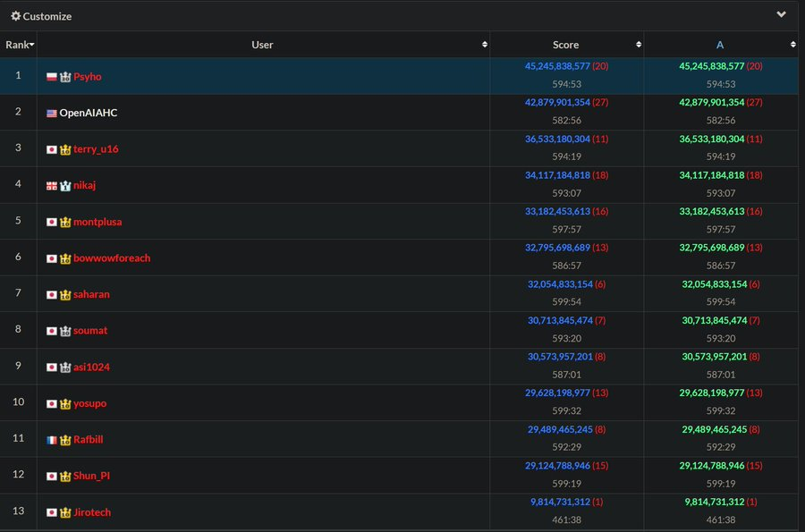Click Japan flag next to terry_u16
The image size is (805, 532).
51,150
